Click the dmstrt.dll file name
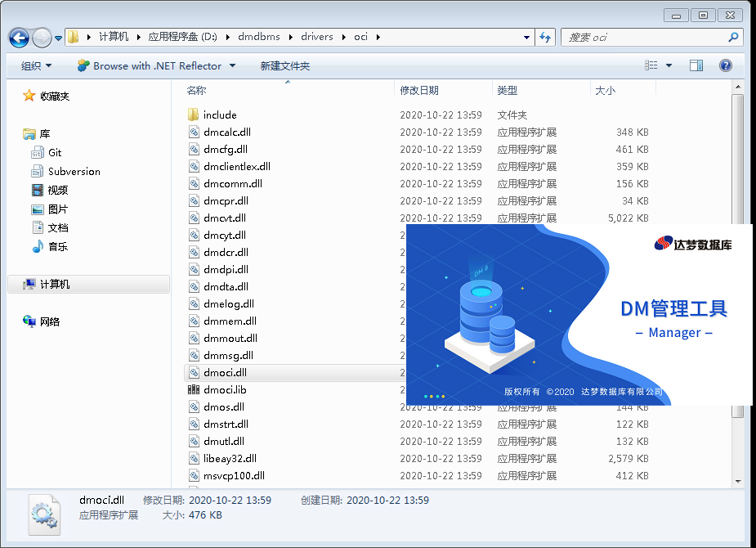Viewport: 756px width, 548px height. pyautogui.click(x=226, y=424)
